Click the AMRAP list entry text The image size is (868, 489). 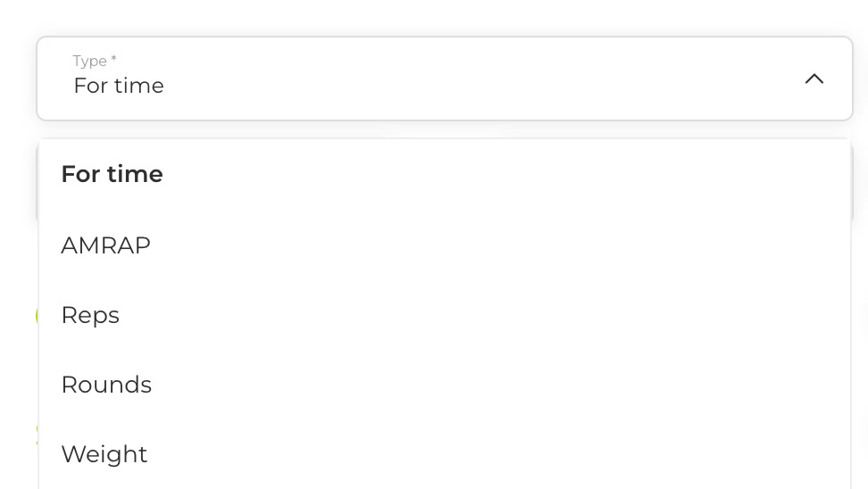point(105,245)
